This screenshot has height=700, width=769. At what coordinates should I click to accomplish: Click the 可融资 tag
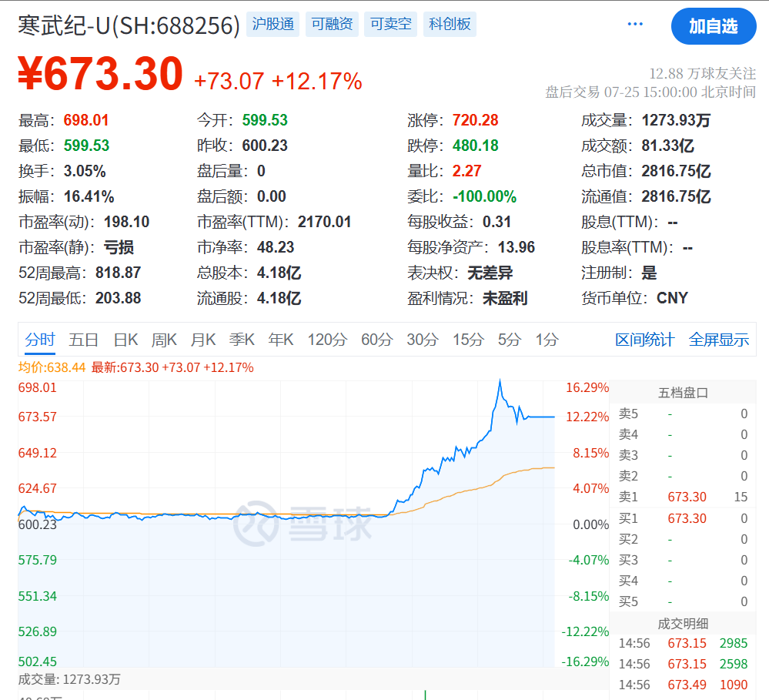(332, 25)
